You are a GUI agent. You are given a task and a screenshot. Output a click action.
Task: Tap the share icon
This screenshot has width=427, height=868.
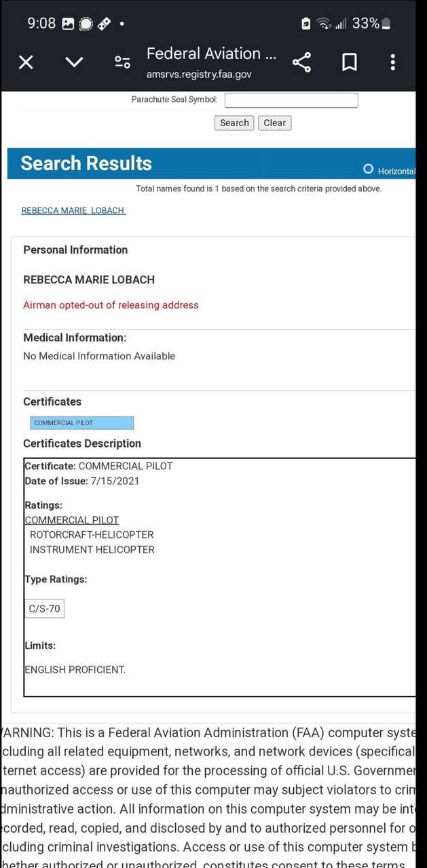(301, 62)
